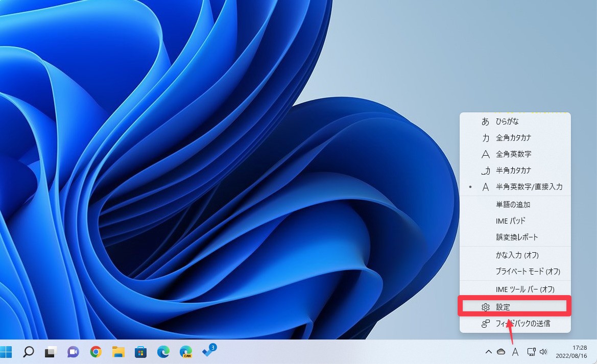
Task: Open the Edge Canary browser with CAN badge
Action: click(185, 352)
